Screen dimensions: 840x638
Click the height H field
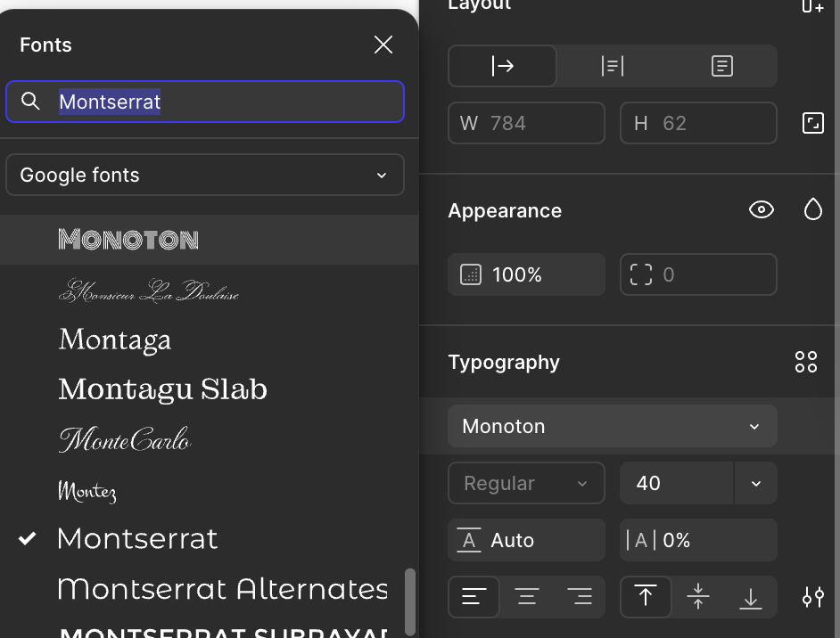coord(698,123)
